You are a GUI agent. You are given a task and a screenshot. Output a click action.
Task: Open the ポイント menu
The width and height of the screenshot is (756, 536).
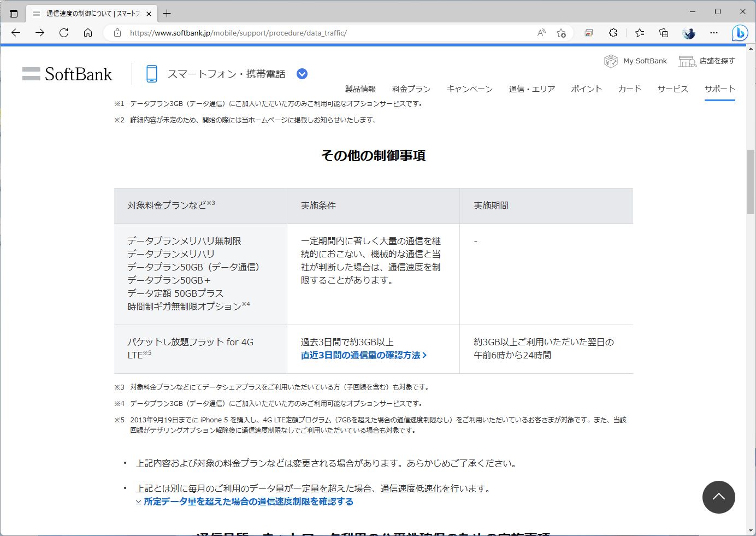pos(586,89)
